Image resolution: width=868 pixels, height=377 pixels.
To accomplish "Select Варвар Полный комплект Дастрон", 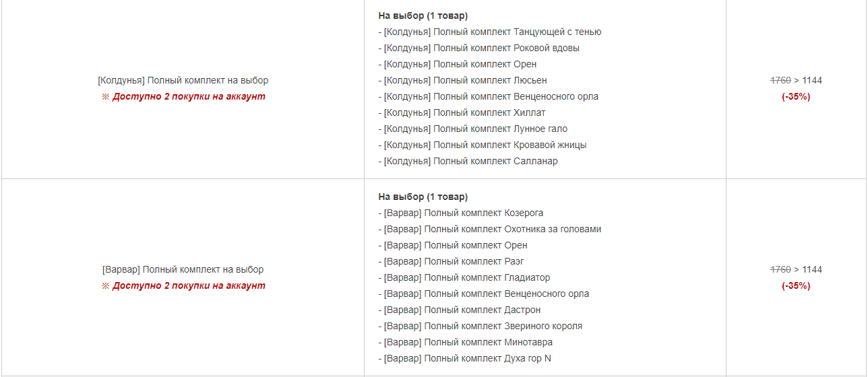I will click(x=460, y=310).
